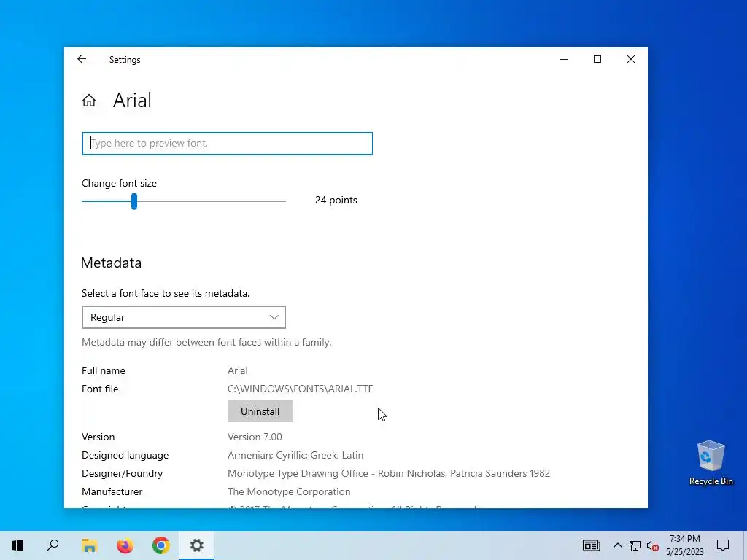Open News and interests taskbar icon
The image size is (747, 560).
(591, 545)
